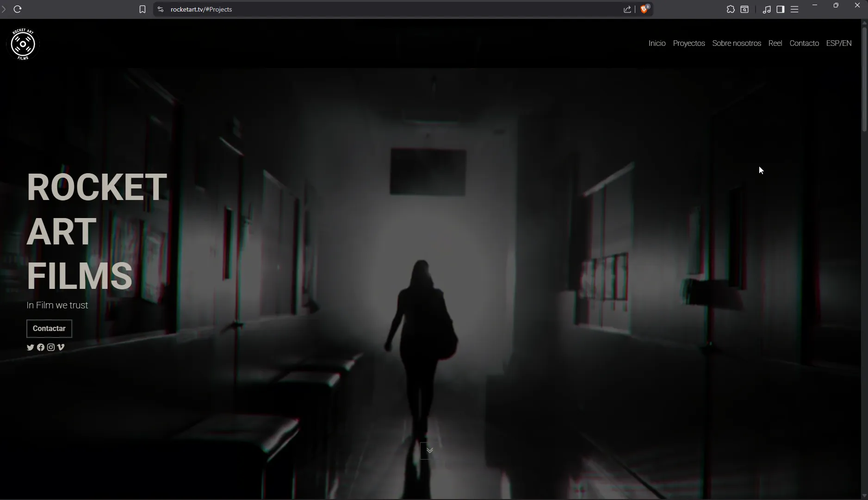Open the Facebook social icon
Screen dimensions: 868x500
coord(40,348)
